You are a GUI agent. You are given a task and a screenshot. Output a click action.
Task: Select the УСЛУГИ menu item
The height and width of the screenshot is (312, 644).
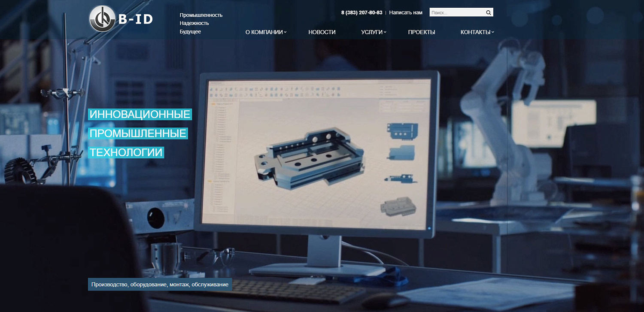(x=372, y=32)
